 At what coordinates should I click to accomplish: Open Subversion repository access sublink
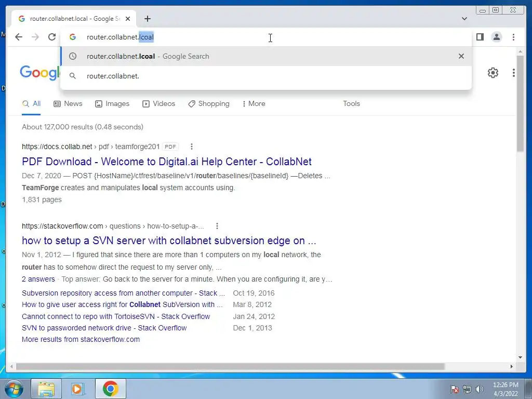point(123,293)
